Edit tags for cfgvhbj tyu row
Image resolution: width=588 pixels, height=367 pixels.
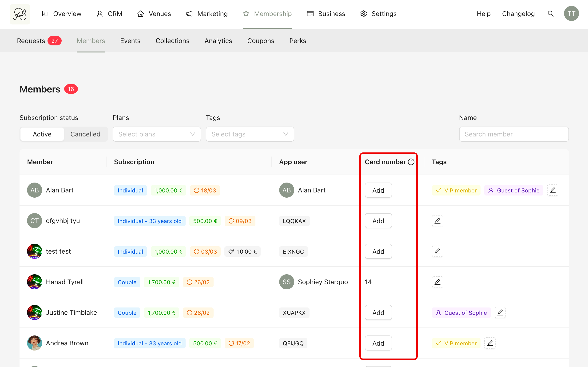(x=437, y=221)
